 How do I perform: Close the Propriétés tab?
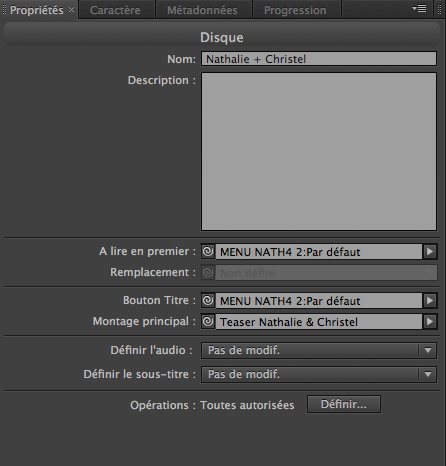71,10
